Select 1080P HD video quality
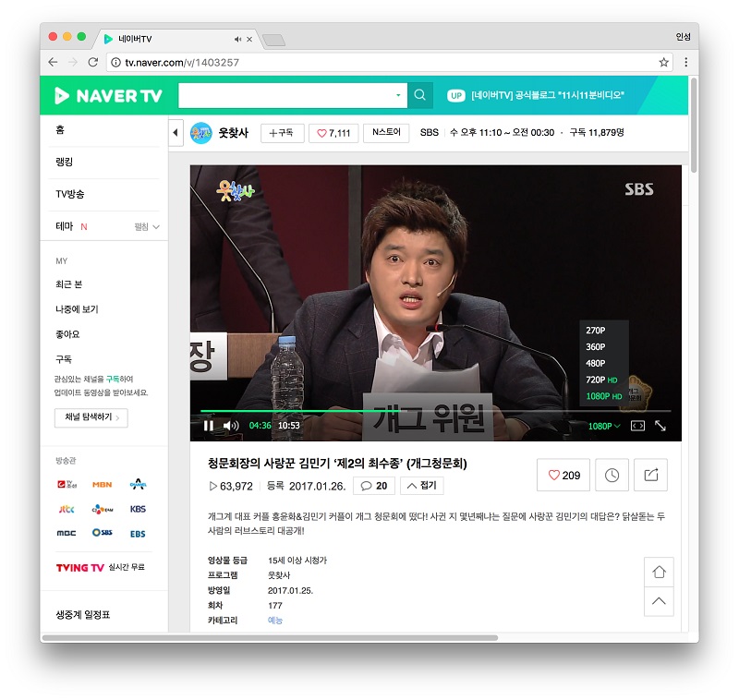This screenshot has height=700, width=739. pyautogui.click(x=604, y=396)
